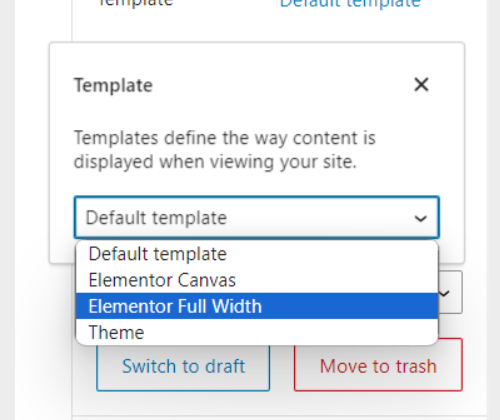Screen dimensions: 500x420
Task: Click the Default template combo box field
Action: coord(257,217)
